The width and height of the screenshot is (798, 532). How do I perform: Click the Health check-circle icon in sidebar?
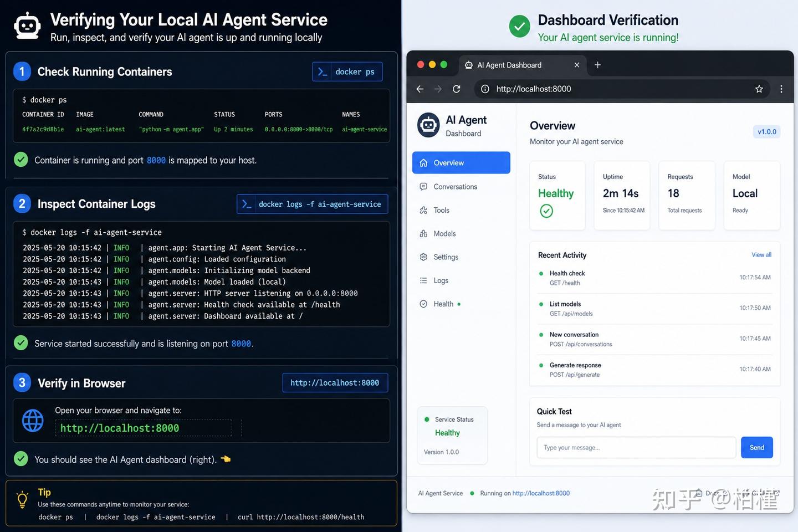[x=423, y=304]
